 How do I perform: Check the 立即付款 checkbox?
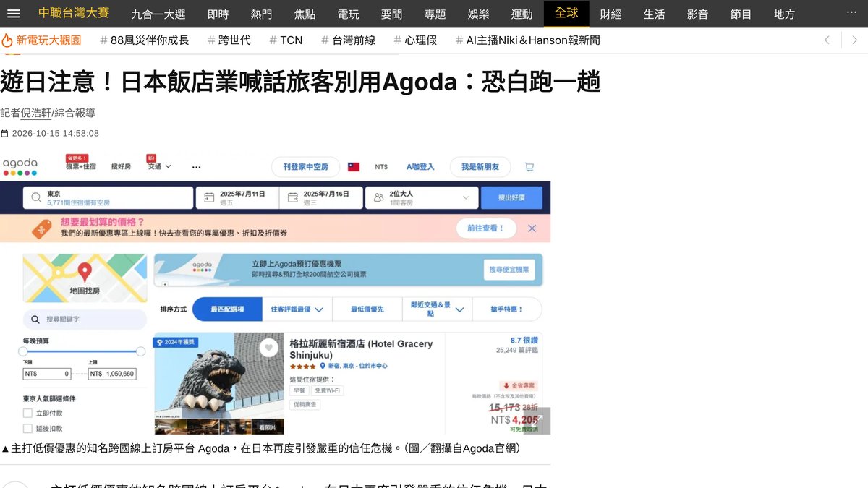27,413
